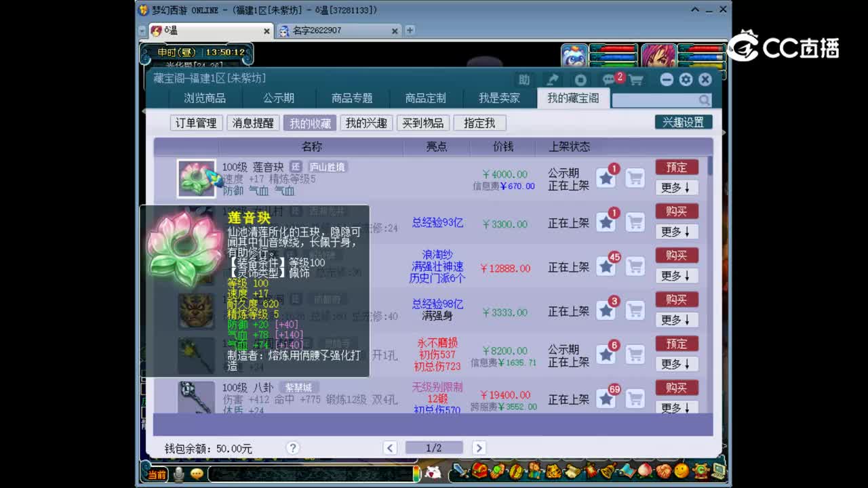Add the ¥19400.00 八卦 to the cart
The image size is (868, 488).
coord(635,399)
